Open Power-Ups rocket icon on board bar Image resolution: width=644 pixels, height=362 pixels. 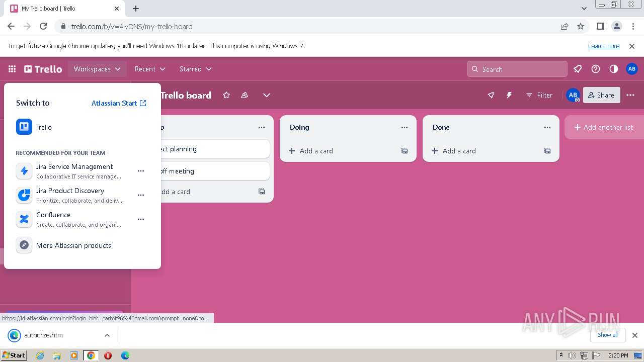(491, 95)
